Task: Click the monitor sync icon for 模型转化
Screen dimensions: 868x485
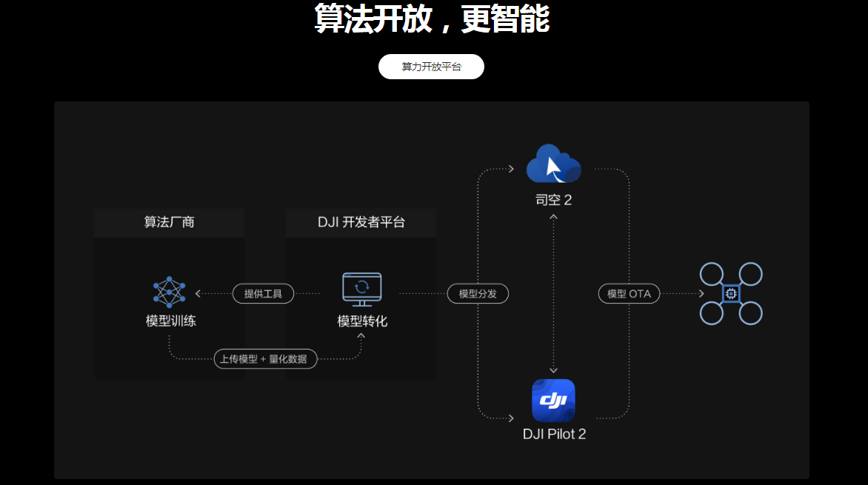Action: point(361,290)
